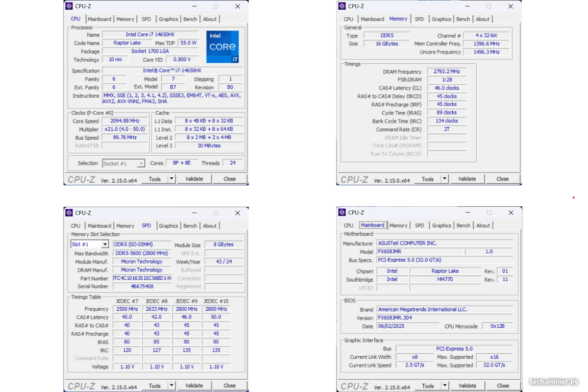Minimize the window showing the SPD tab
This screenshot has width=588, height=392.
(x=194, y=213)
